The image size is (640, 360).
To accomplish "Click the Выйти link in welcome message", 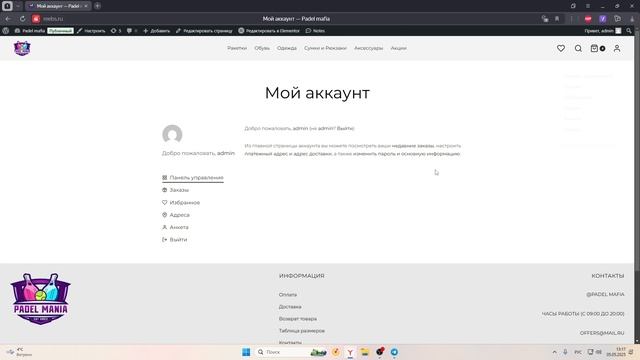I will [x=345, y=129].
